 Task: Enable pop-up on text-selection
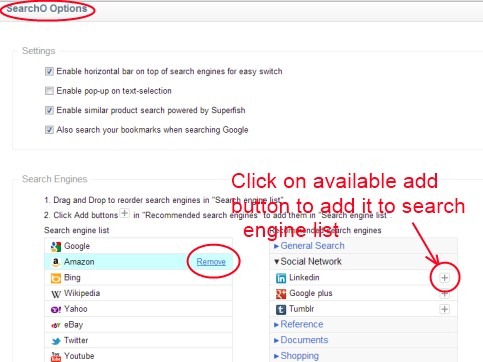(49, 91)
